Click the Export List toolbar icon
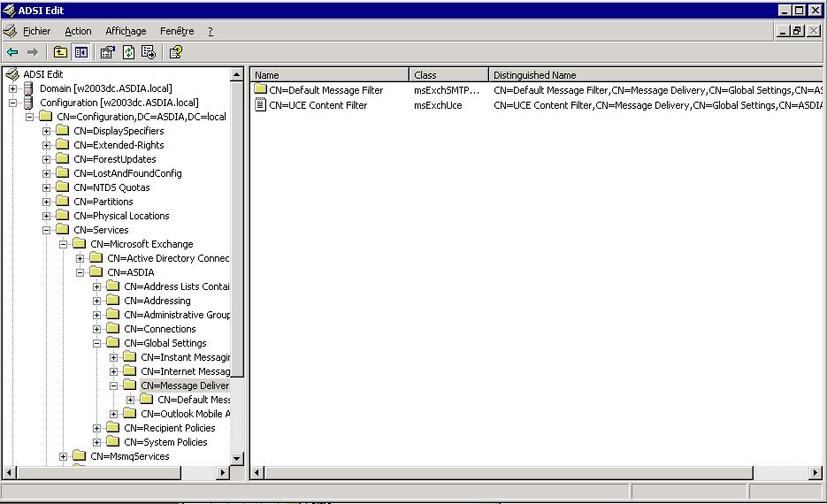The height and width of the screenshot is (504, 827). pos(149,52)
